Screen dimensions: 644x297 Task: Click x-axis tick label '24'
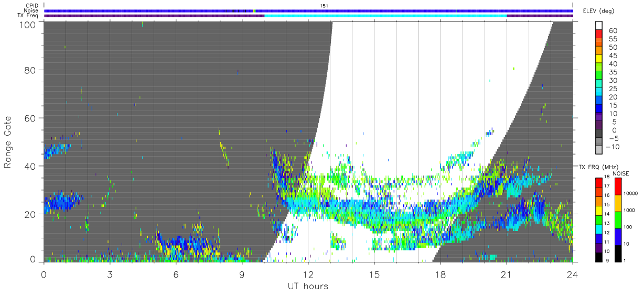click(x=572, y=274)
